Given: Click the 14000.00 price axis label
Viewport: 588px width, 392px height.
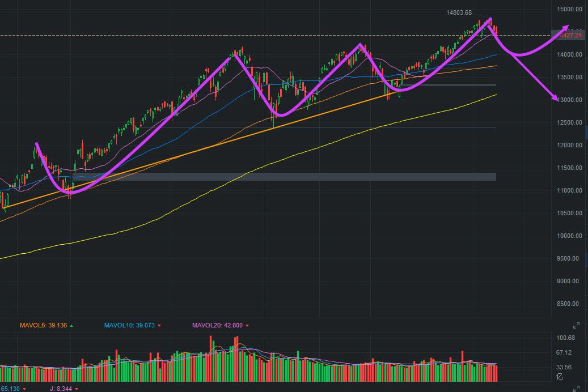Looking at the screenshot, I should [570, 54].
